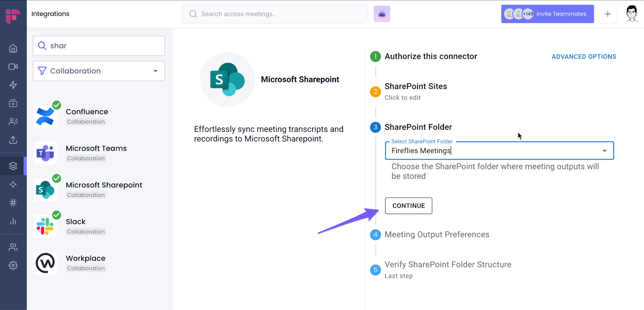Click the Slack logo icon
This screenshot has width=644, height=310.
[x=45, y=226]
